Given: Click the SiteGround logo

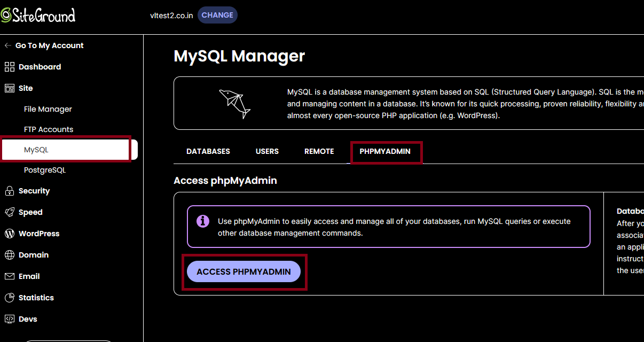Looking at the screenshot, I should point(38,15).
